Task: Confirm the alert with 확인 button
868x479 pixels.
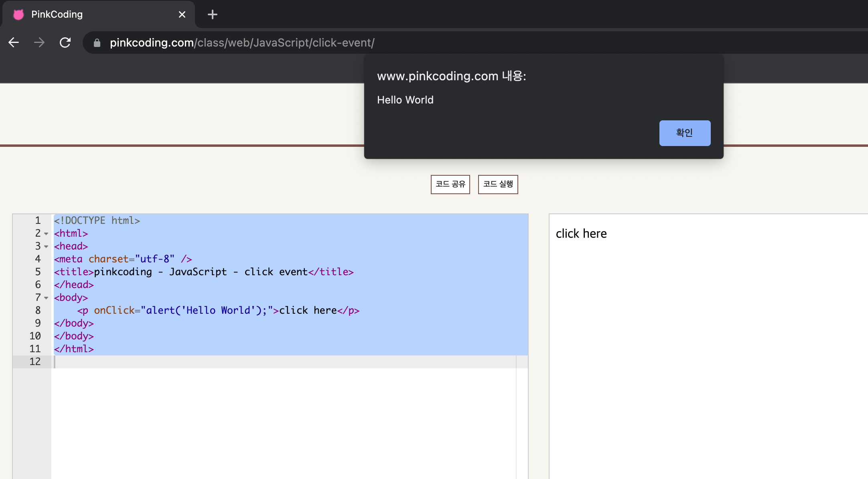Action: pos(685,133)
